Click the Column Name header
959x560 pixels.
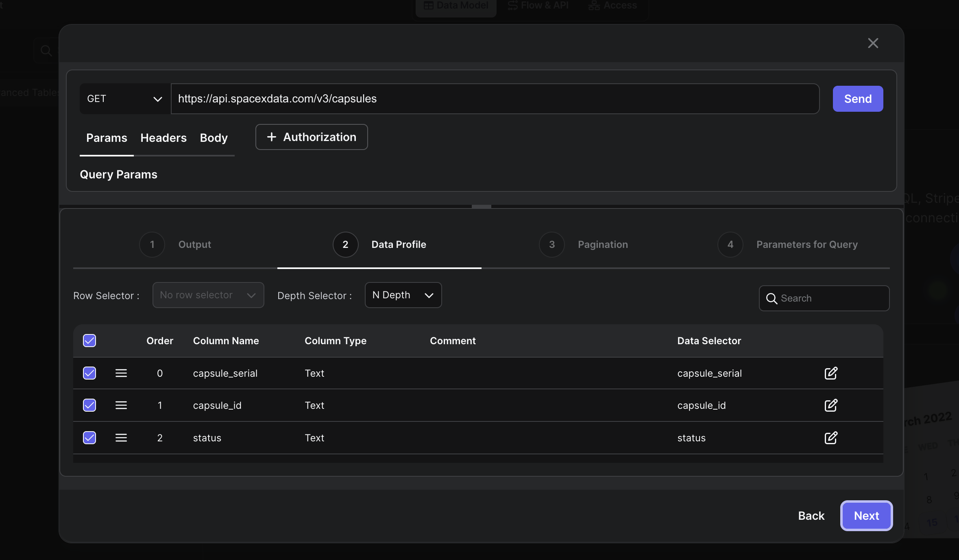point(226,341)
